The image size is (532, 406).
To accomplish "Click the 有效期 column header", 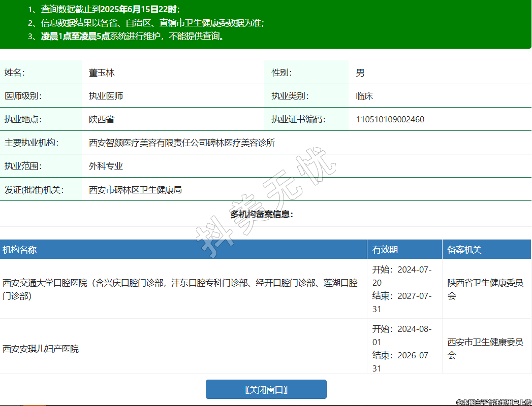I will (385, 250).
